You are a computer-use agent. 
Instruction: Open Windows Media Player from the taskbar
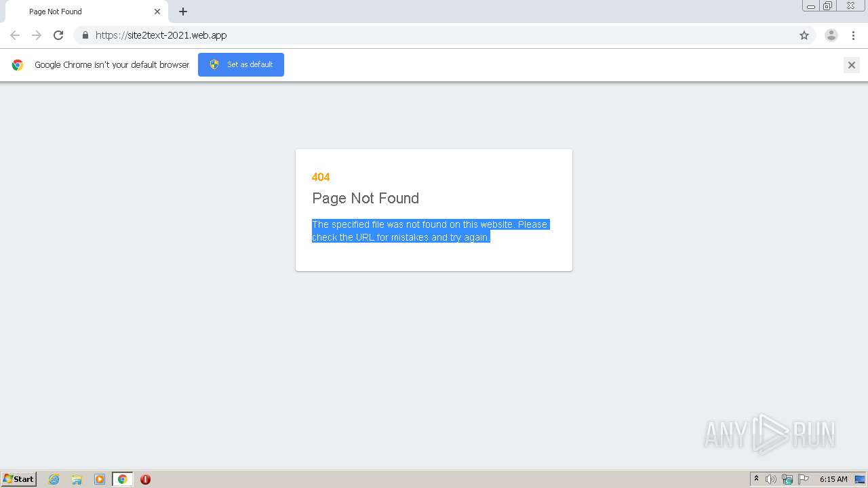100,479
